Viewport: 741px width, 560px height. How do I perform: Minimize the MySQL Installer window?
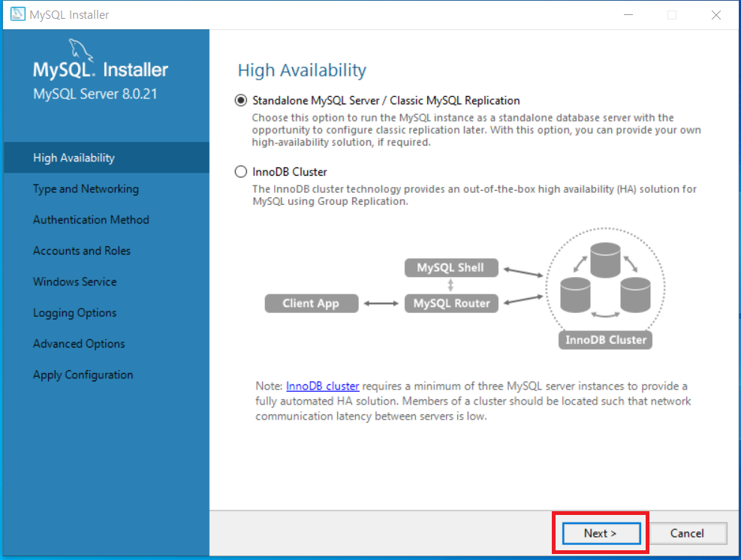tap(628, 15)
